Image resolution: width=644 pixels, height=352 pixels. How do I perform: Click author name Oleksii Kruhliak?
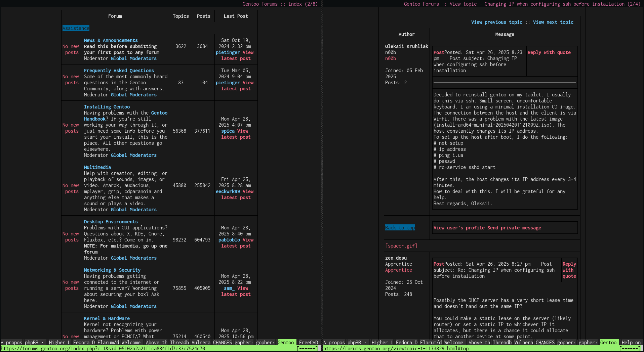pyautogui.click(x=406, y=46)
